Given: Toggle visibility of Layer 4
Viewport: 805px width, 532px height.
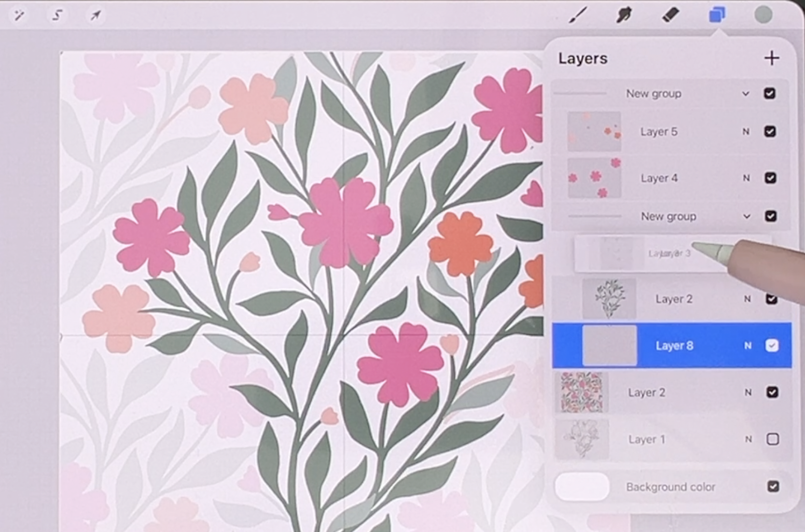Looking at the screenshot, I should (x=771, y=178).
